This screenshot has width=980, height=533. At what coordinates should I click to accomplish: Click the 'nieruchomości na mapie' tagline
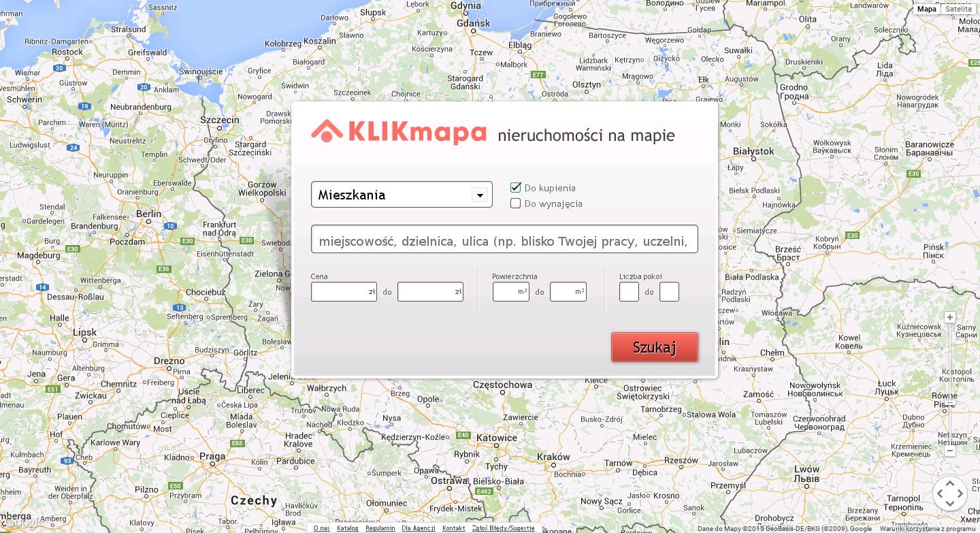click(x=586, y=135)
